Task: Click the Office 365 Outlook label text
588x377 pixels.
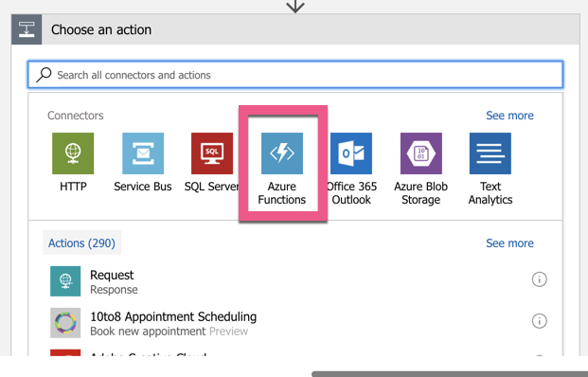Action: pos(351,193)
